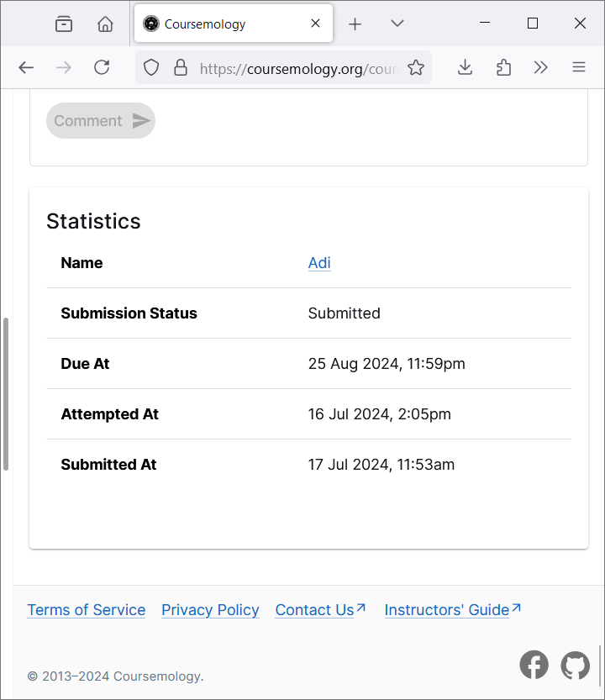This screenshot has height=700, width=605.
Task: Expand the list all tabs chevron
Action: (397, 24)
